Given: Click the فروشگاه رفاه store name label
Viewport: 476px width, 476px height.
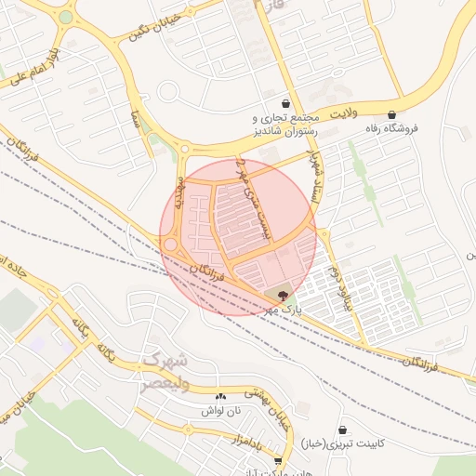Looking at the screenshot, I should (x=391, y=128).
